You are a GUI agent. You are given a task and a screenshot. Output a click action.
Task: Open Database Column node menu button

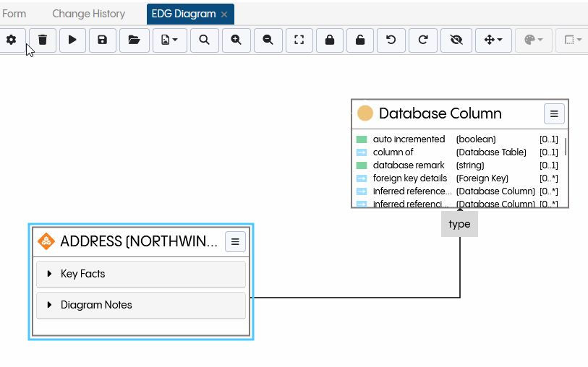pyautogui.click(x=554, y=113)
